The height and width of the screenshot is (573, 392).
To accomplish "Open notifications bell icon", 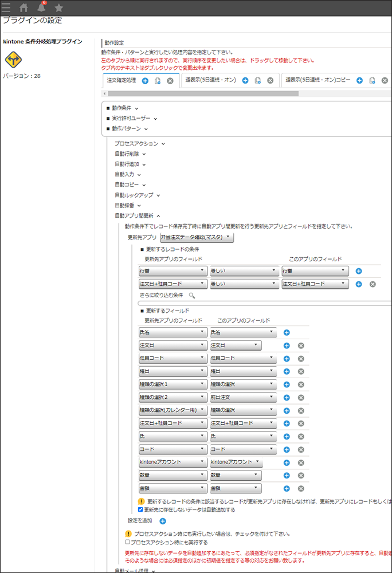I will [42, 7].
